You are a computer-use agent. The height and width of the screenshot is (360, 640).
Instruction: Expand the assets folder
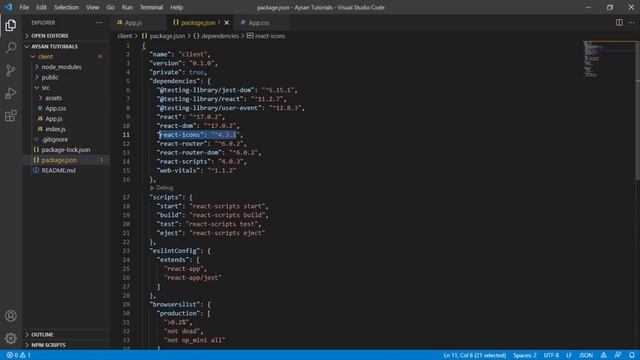[66, 98]
